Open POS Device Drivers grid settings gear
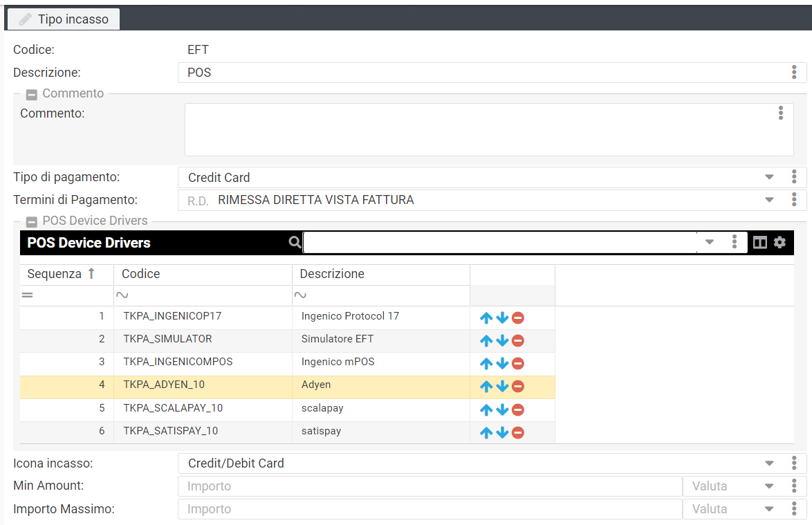The image size is (812, 525). pos(779,242)
